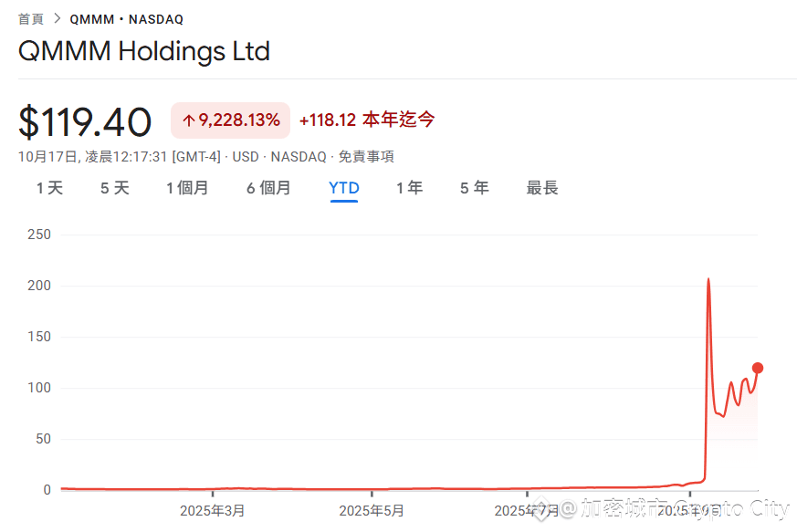
Task: Select the 1天 time range tab
Action: tap(49, 188)
